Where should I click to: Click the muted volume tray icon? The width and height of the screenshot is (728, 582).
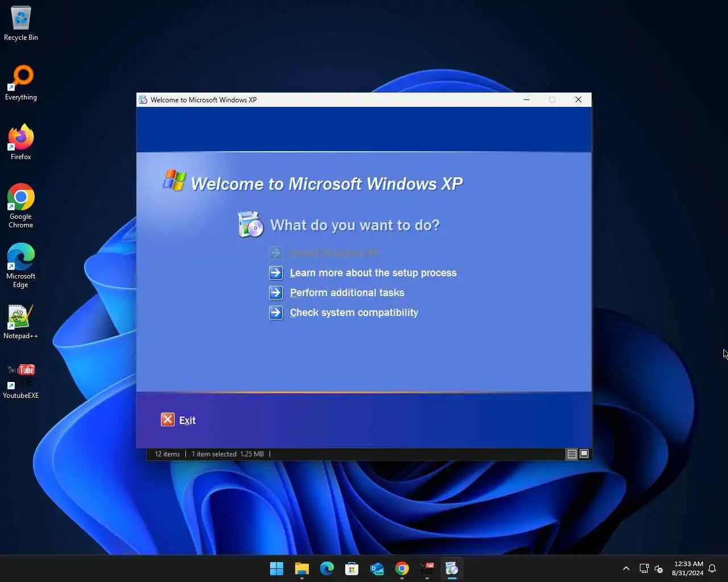click(x=659, y=568)
